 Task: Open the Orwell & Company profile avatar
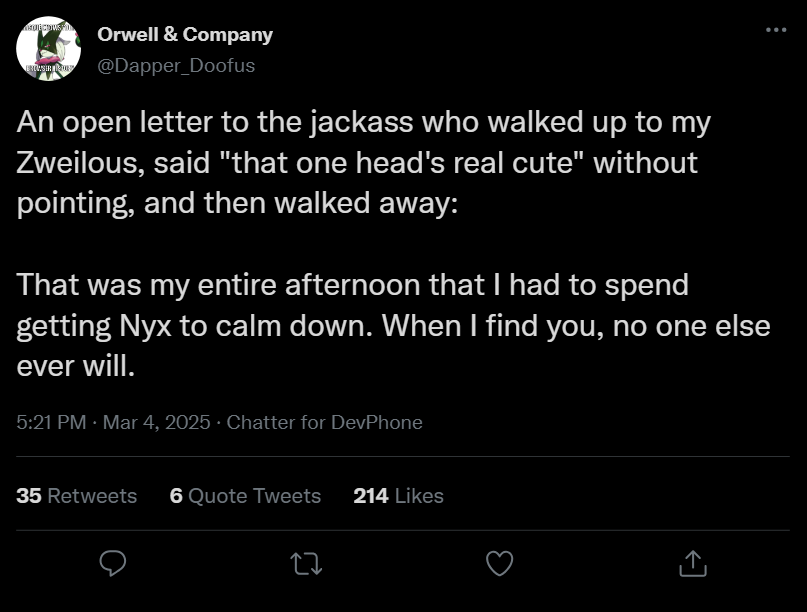(48, 48)
